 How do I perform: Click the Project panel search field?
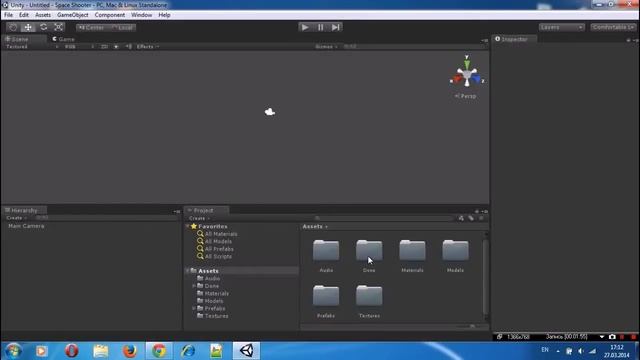click(384, 218)
